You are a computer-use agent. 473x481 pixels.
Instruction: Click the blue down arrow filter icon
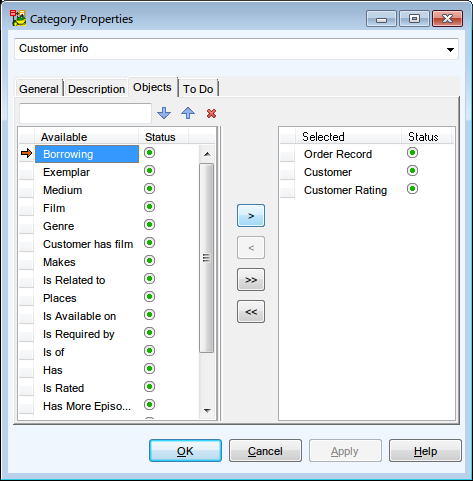164,113
